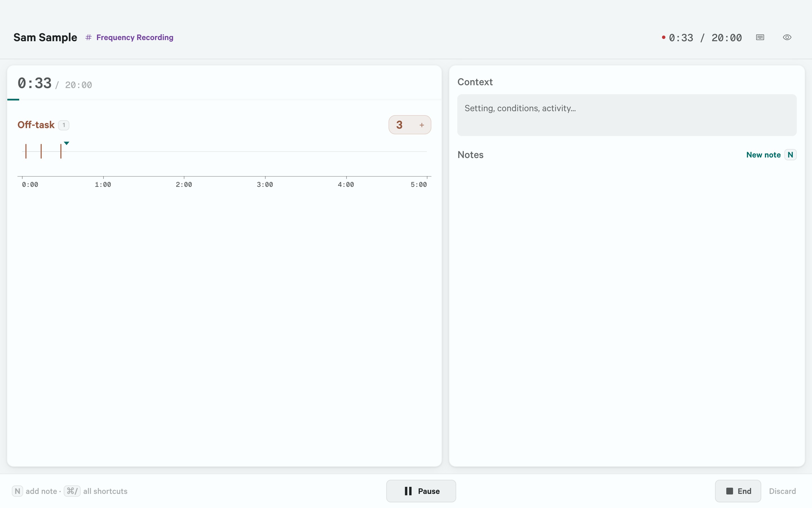The image size is (812, 508).
Task: Click the Context section heading
Action: [475, 82]
